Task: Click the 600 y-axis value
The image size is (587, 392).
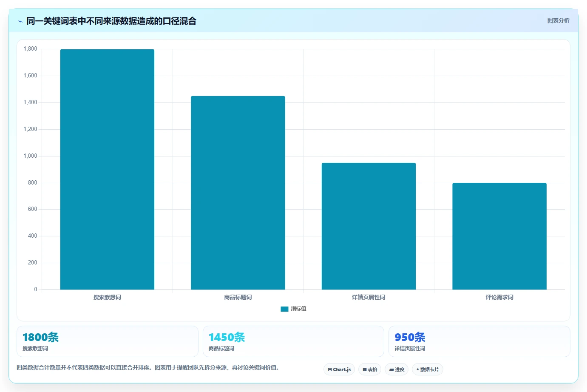Action: click(32, 209)
